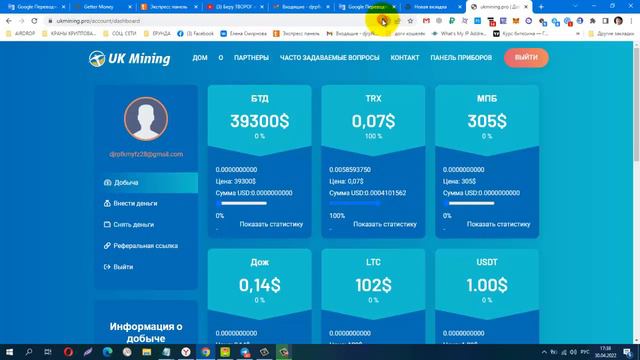640x360 pixels.
Task: Select Добыча in the sidebar
Action: point(147,182)
